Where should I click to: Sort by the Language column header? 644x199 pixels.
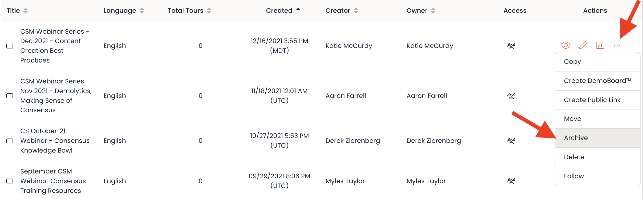(x=142, y=10)
